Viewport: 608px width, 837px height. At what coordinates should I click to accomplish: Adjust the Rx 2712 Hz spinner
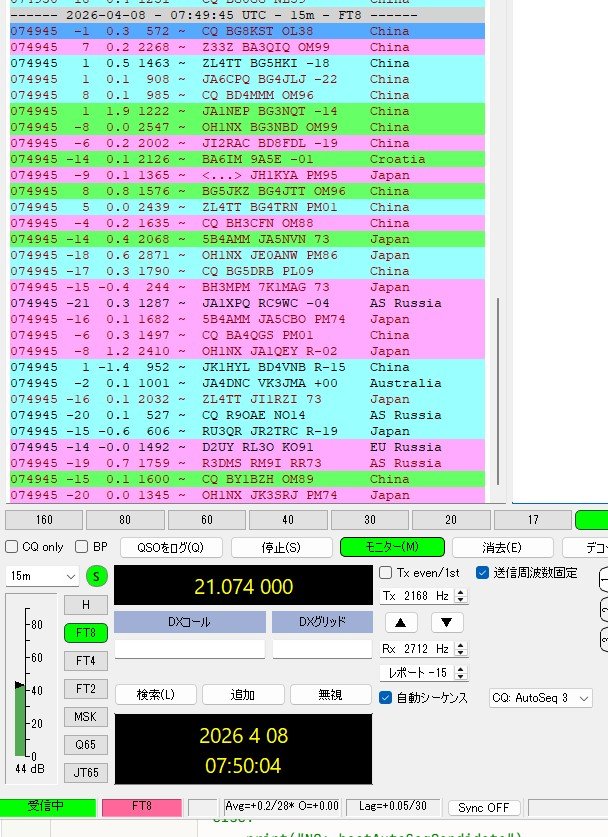pyautogui.click(x=461, y=649)
